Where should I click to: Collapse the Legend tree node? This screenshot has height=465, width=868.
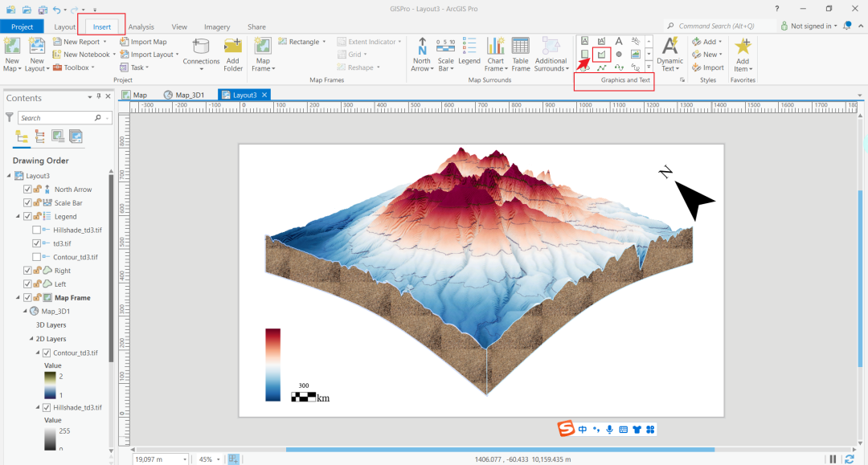18,216
